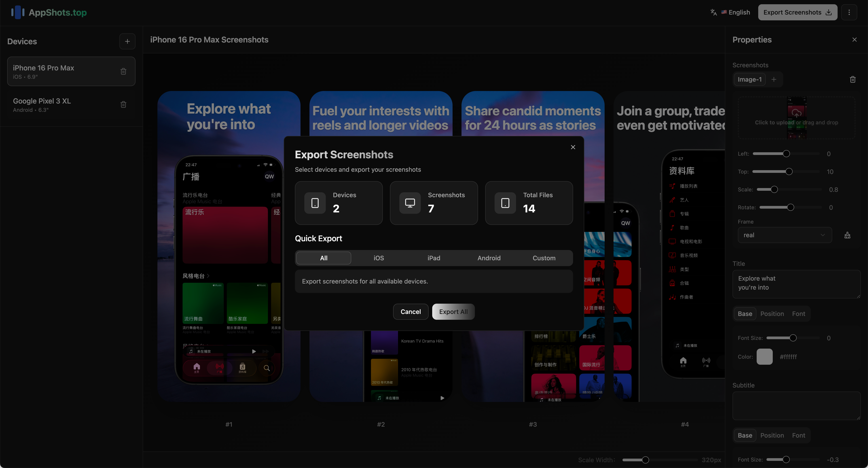Add a new device with plus button
The width and height of the screenshot is (868, 468).
pyautogui.click(x=127, y=41)
